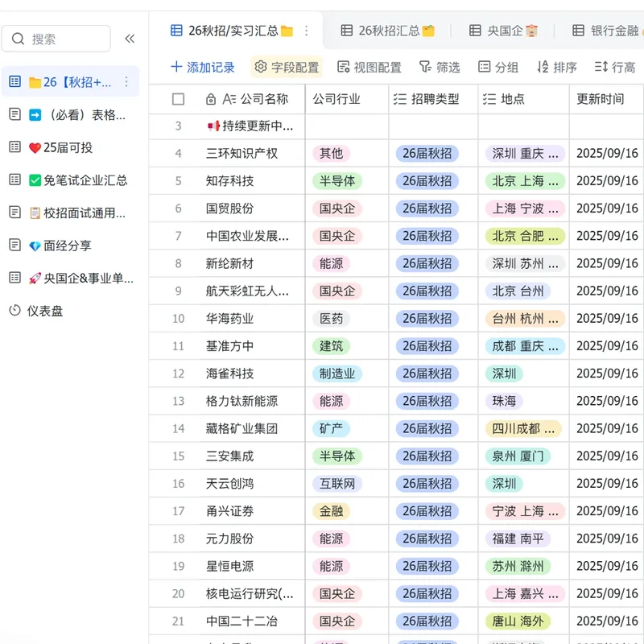Screen dimensions: 644x644
Task: Collapse sidebar with double-chevron icon
Action: point(130,39)
